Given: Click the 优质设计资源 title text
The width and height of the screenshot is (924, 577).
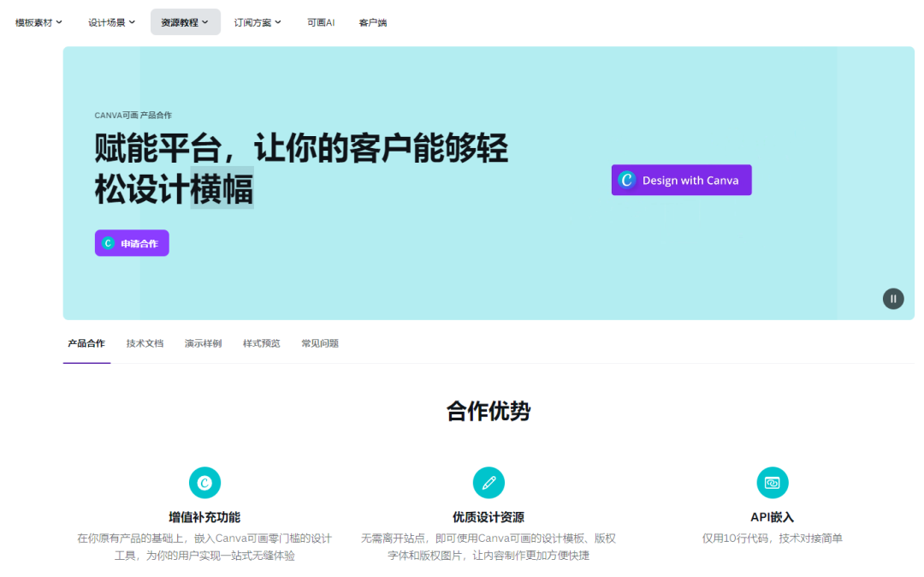Looking at the screenshot, I should (489, 517).
